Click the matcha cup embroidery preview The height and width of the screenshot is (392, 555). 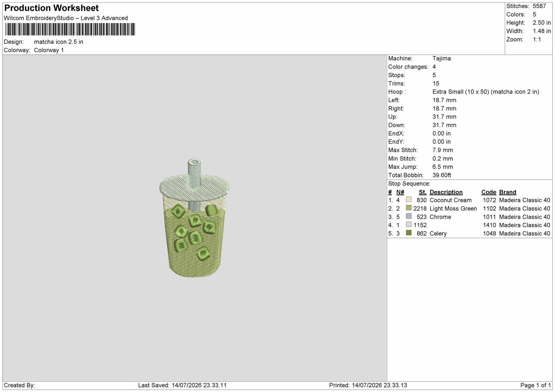(195, 218)
